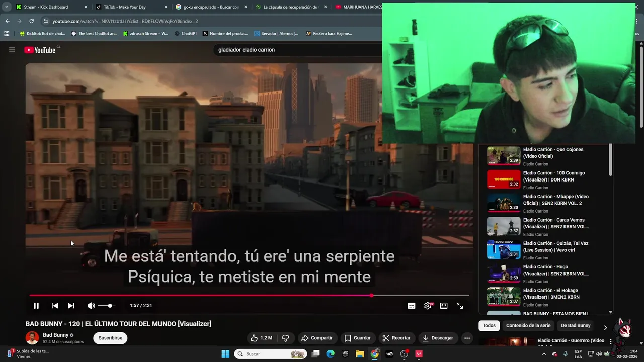Click the Descargar button
The image size is (644, 362).
(438, 338)
